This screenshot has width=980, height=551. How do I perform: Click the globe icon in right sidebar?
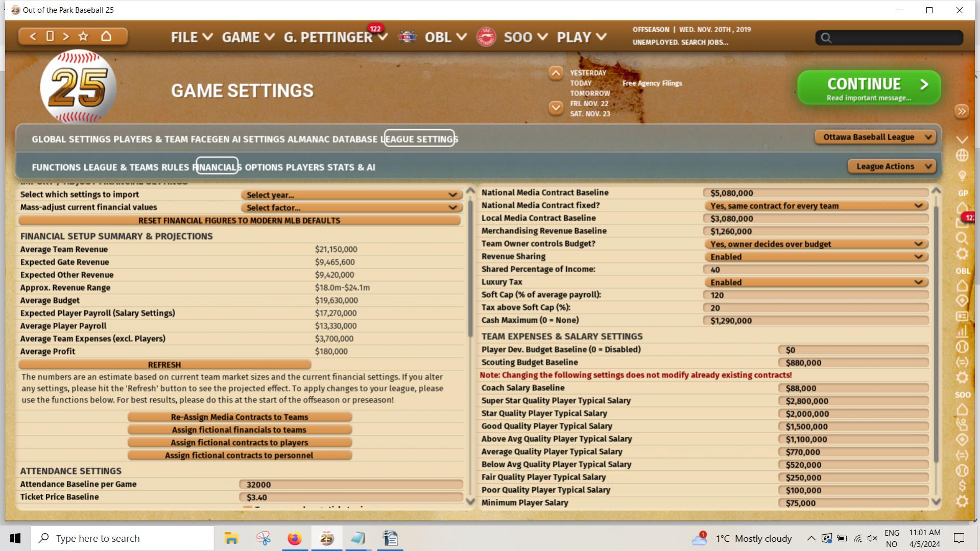(x=962, y=155)
